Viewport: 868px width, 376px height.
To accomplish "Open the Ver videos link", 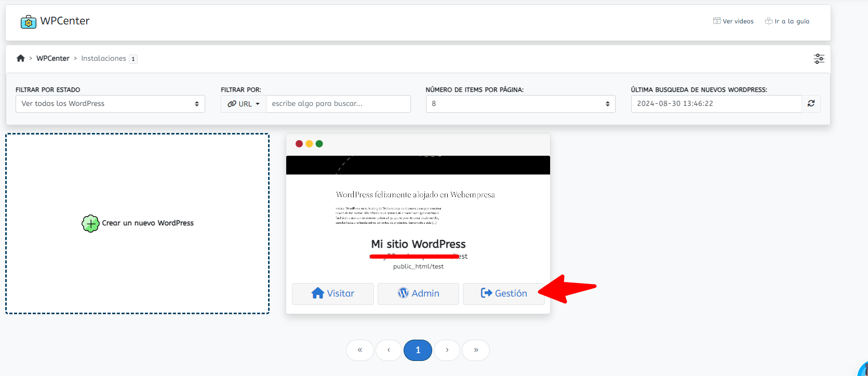I will 733,21.
